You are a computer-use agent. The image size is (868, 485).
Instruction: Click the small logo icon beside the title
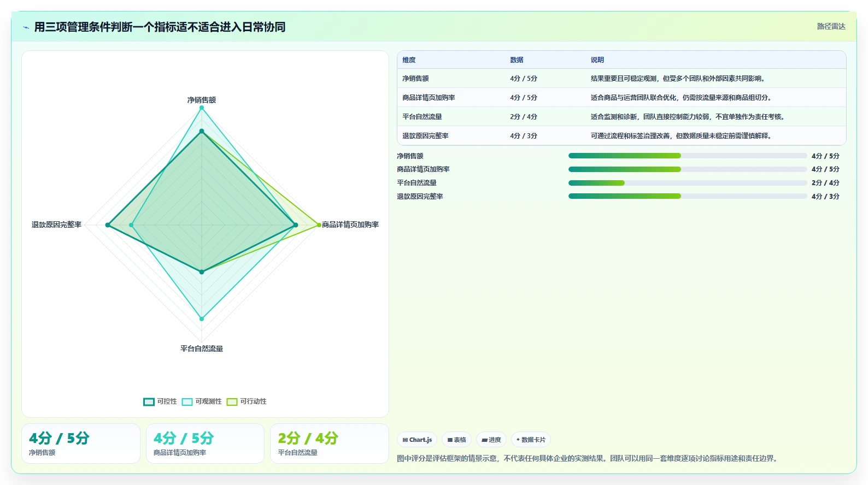(x=26, y=27)
